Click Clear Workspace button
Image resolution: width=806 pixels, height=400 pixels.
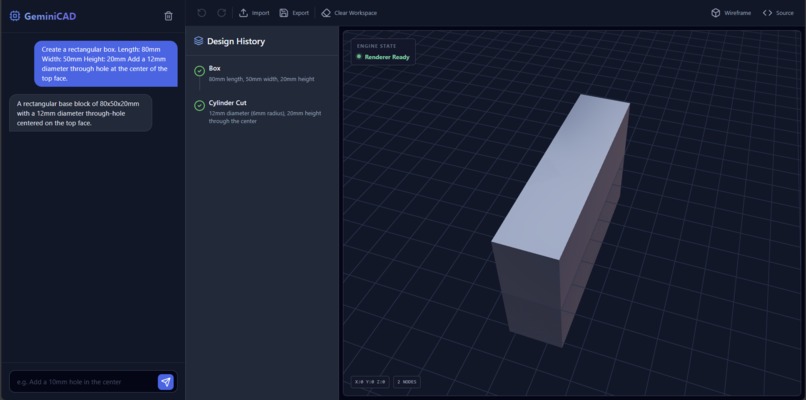[x=349, y=13]
